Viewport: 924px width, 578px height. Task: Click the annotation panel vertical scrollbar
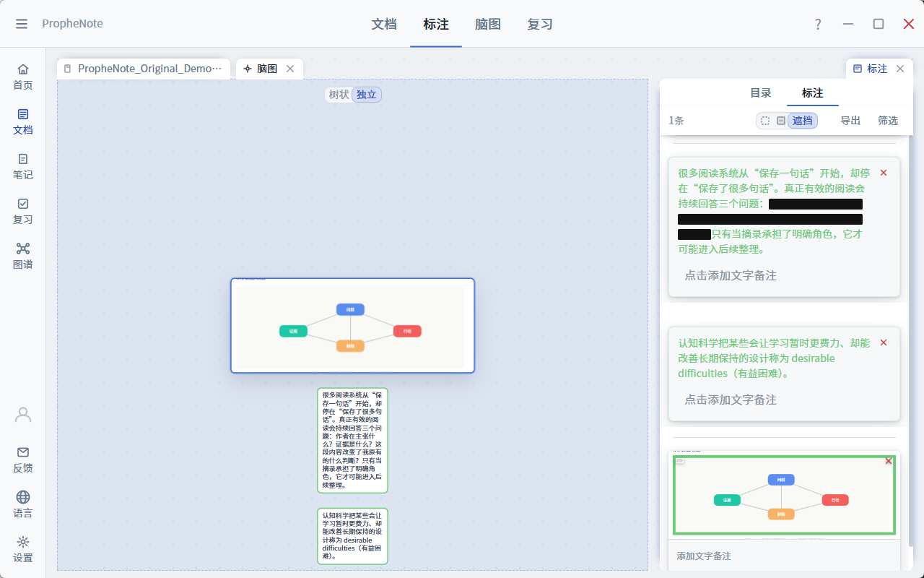click(911, 340)
